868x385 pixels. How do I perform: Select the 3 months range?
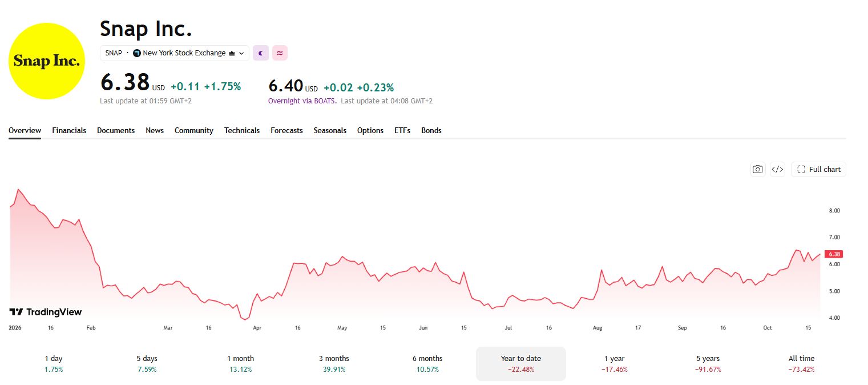point(334,363)
